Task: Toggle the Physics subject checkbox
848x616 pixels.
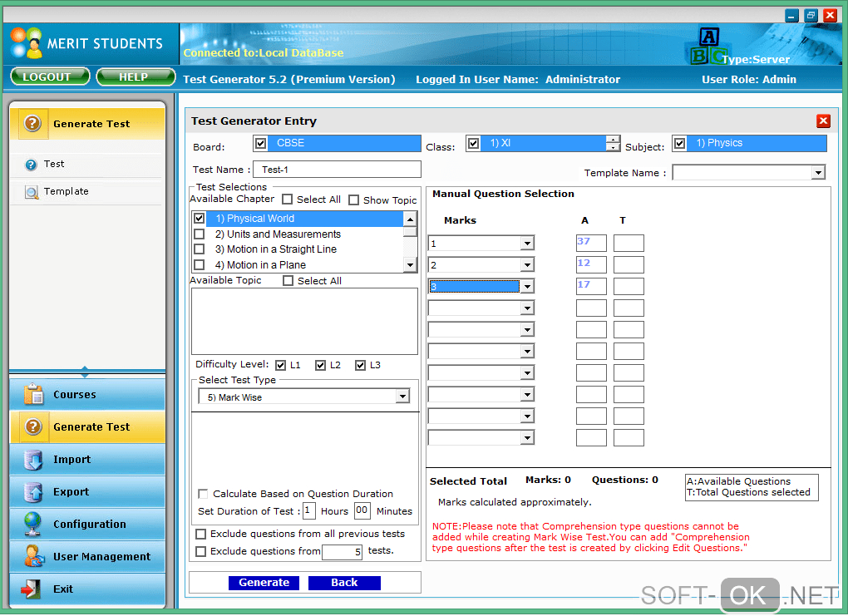Action: [x=680, y=143]
